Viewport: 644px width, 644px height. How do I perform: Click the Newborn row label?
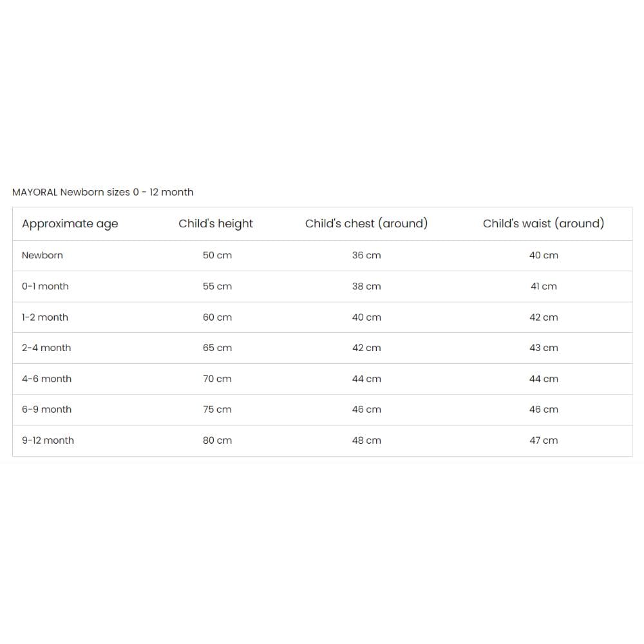[x=43, y=256]
